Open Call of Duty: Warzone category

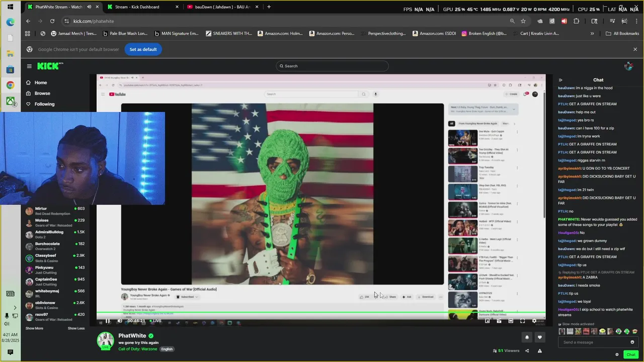[138, 349]
